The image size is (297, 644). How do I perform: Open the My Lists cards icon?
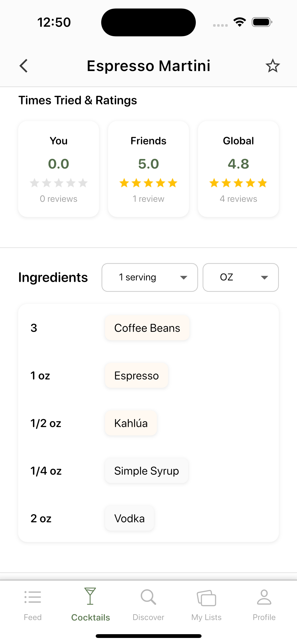click(x=206, y=598)
